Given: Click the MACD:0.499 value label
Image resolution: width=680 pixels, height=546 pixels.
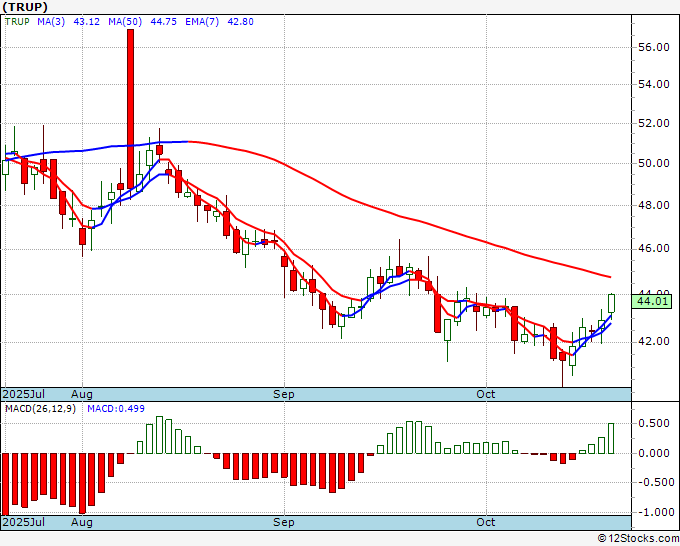Looking at the screenshot, I should (116, 409).
